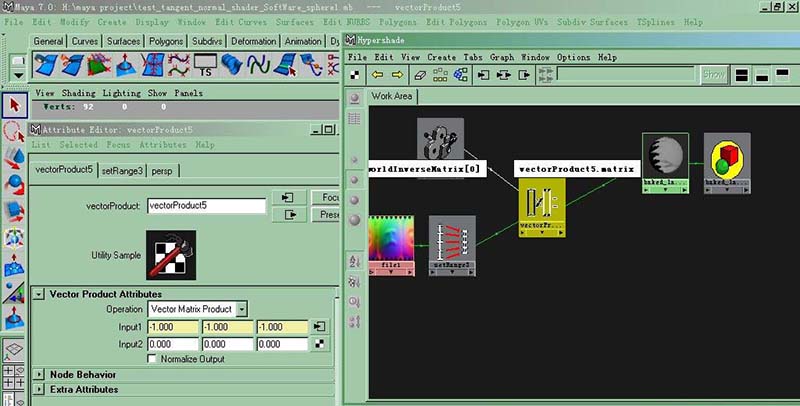Click the Utility Sample swatch thumbnail
The height and width of the screenshot is (406, 800).
click(171, 255)
